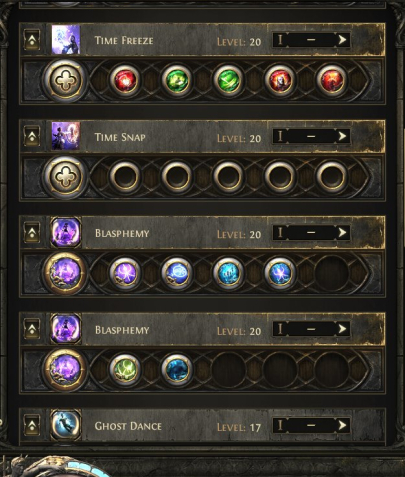This screenshot has height=477, width=405.
Task: Click the clover support button under Time Snap
Action: [65, 176]
